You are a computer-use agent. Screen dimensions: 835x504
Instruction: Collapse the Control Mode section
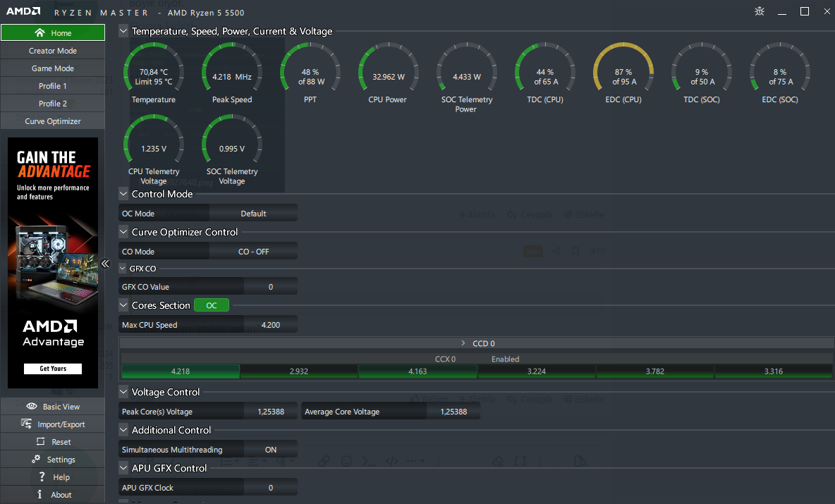click(123, 194)
